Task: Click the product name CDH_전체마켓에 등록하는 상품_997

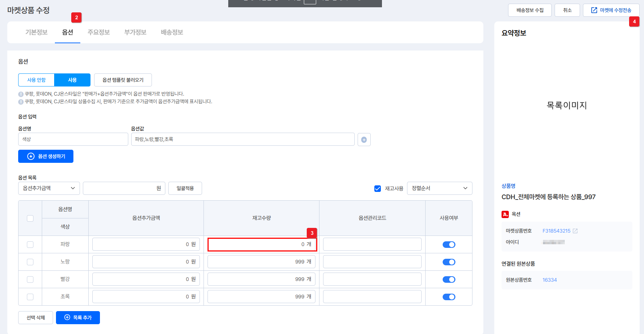Action: [548, 197]
